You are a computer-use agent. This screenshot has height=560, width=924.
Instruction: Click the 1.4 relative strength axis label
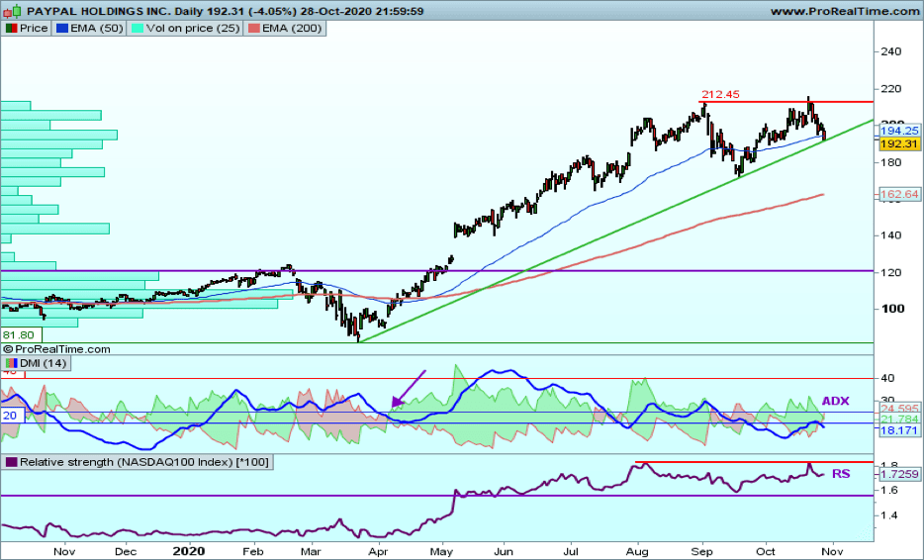tap(889, 515)
